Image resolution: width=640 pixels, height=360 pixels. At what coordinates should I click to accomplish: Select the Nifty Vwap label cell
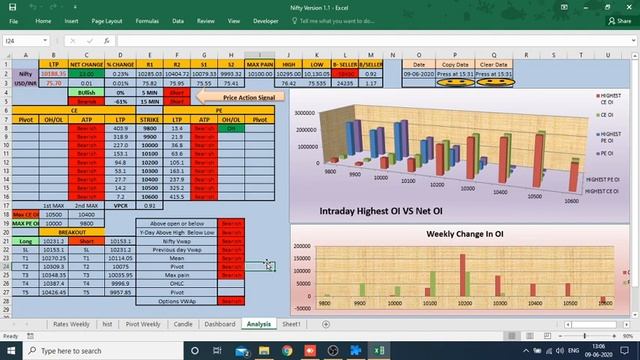pos(177,241)
